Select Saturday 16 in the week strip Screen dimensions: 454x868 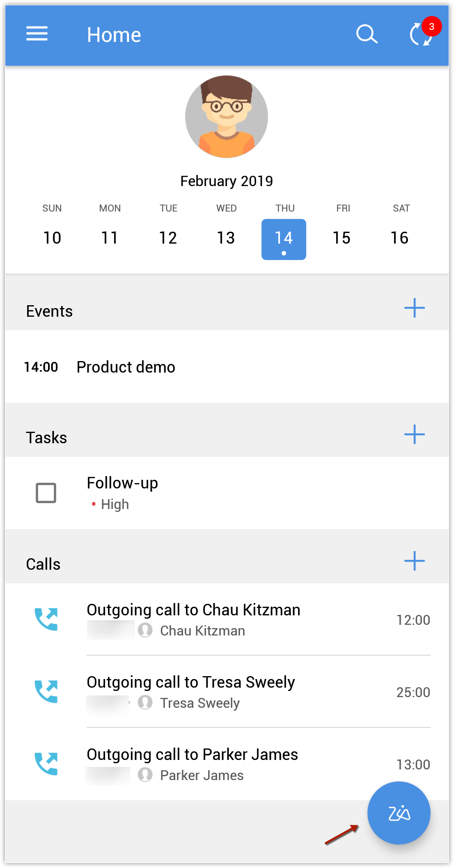[399, 238]
